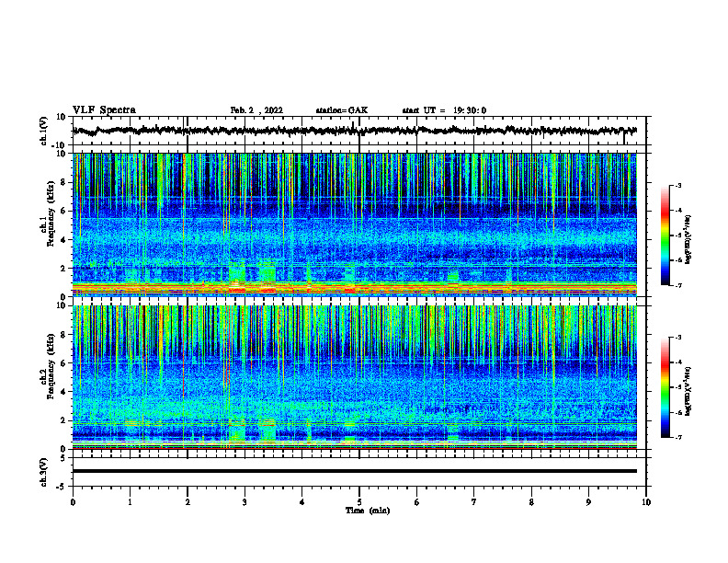Image resolution: width=728 pixels, height=563 pixels.
Task: Click the ch.2 spectrogram color scale bar
Action: click(x=665, y=387)
